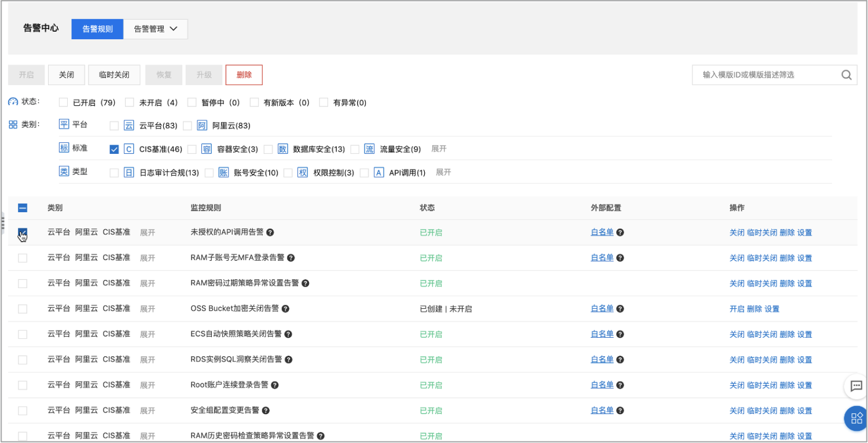Click whitelist help icon in 安全组配置变更 row
Image resolution: width=868 pixels, height=443 pixels.
tap(620, 411)
